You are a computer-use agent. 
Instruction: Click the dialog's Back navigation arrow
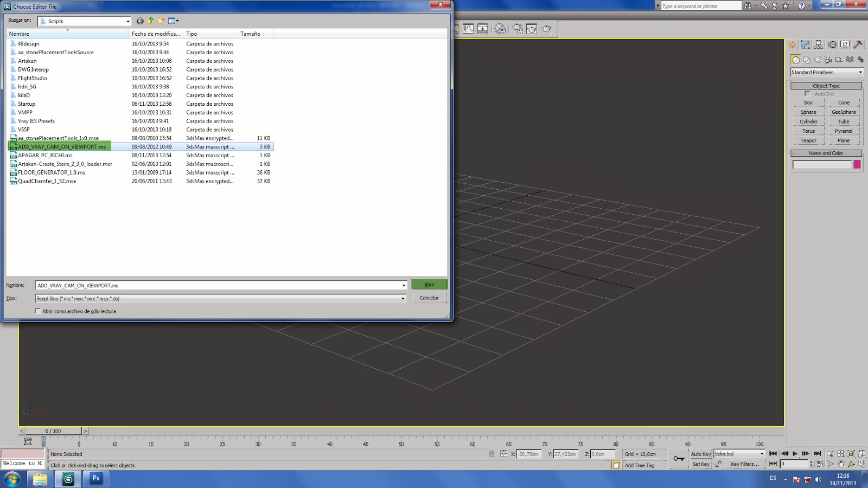point(140,21)
